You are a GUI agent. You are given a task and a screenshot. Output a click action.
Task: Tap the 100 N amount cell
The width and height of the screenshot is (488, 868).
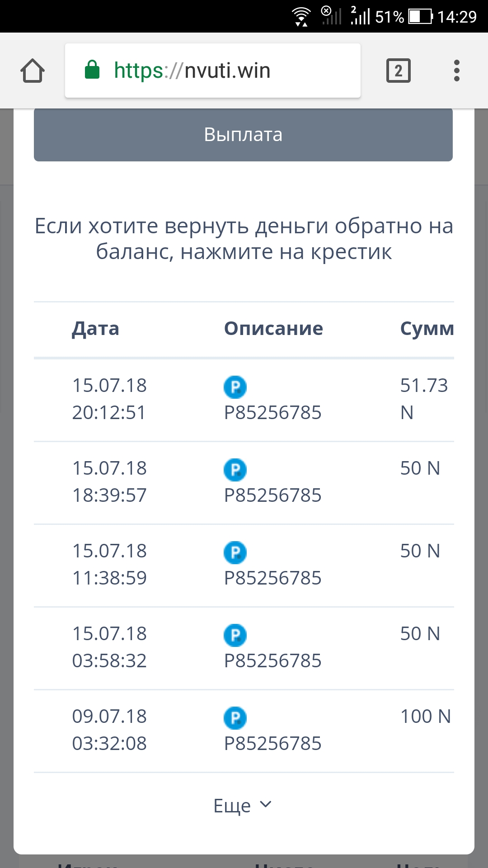[425, 717]
